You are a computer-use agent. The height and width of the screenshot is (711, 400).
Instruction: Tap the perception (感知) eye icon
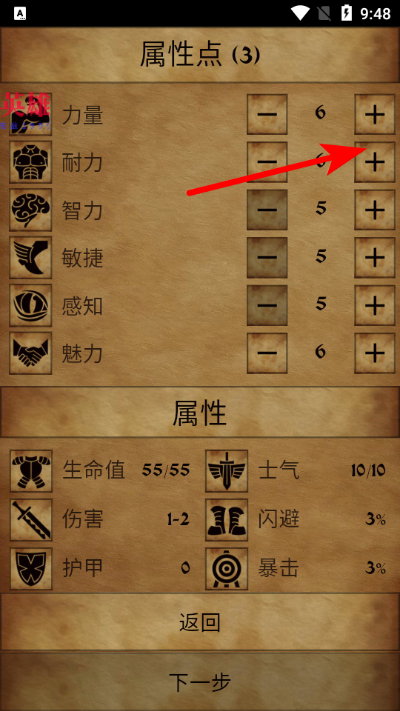tap(30, 306)
